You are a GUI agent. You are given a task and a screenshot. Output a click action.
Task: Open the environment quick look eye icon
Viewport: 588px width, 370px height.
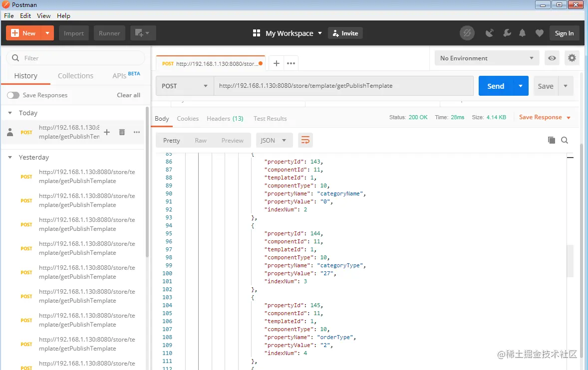pyautogui.click(x=552, y=58)
